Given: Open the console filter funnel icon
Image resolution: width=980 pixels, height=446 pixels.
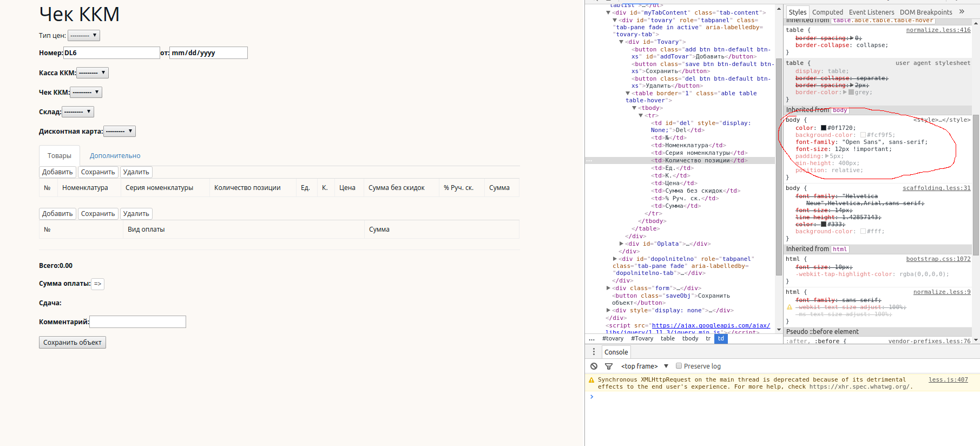Looking at the screenshot, I should click(x=609, y=366).
